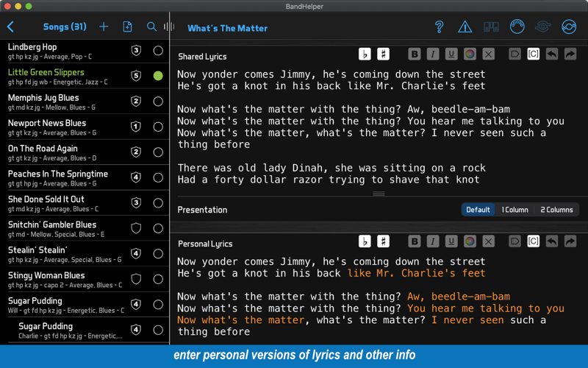Image resolution: width=588 pixels, height=368 pixels.
Task: Click empty shield for Stingy Woman Blues
Action: coord(136,279)
